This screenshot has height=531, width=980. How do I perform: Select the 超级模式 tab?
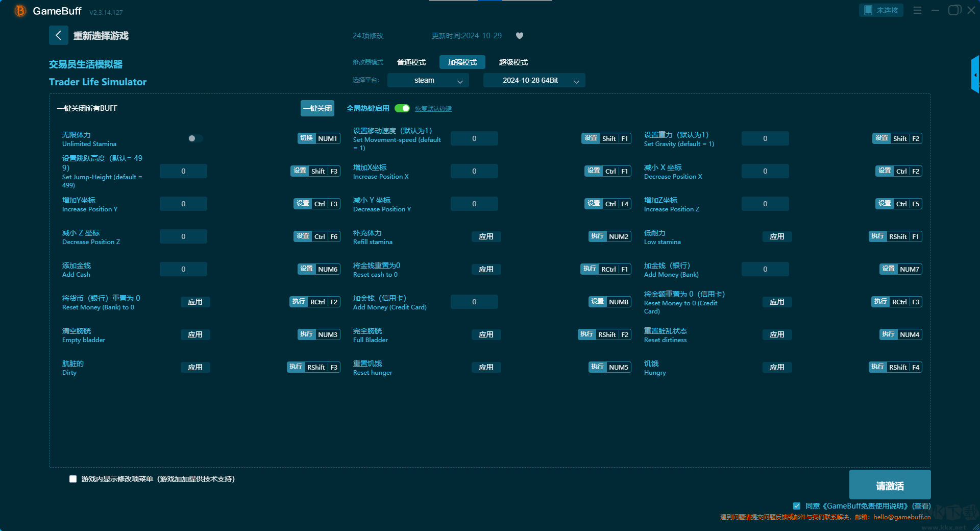click(x=513, y=62)
